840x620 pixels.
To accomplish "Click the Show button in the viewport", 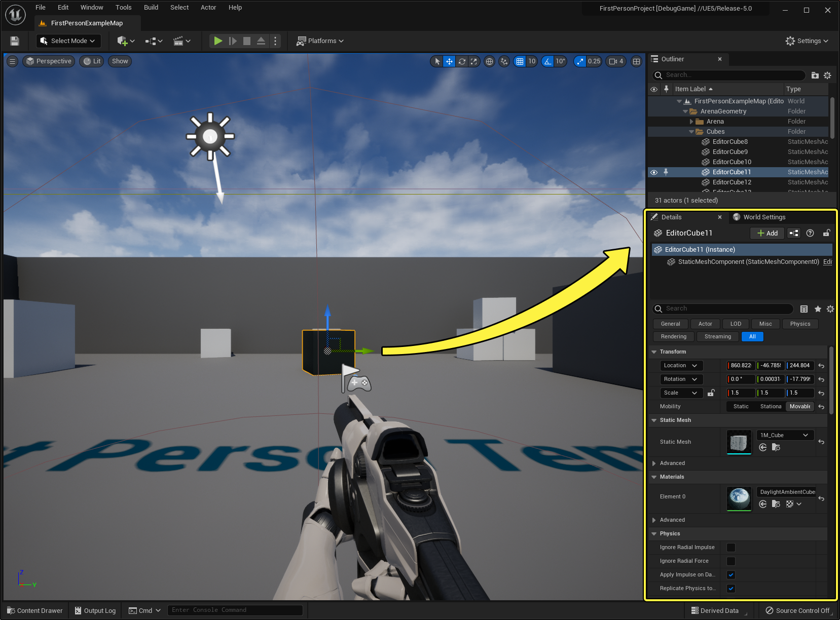I will coord(120,61).
